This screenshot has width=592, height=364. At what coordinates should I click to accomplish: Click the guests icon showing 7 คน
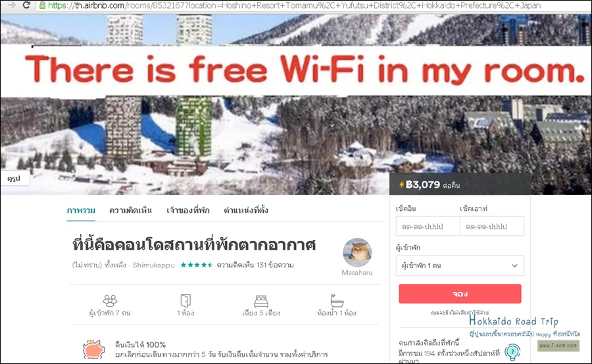click(110, 300)
